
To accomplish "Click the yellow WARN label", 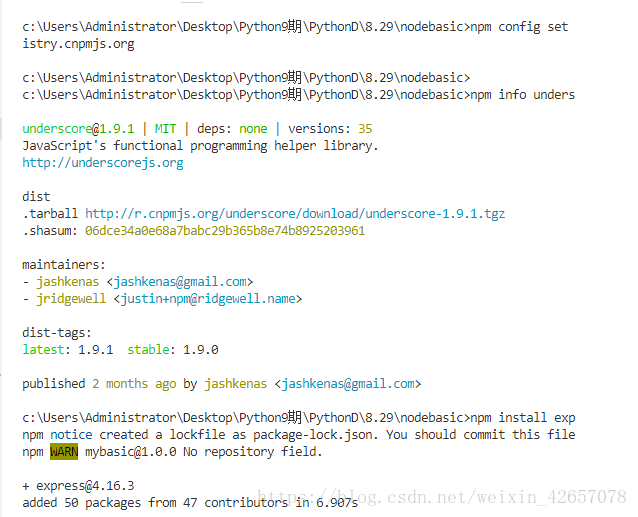I will pyautogui.click(x=64, y=452).
